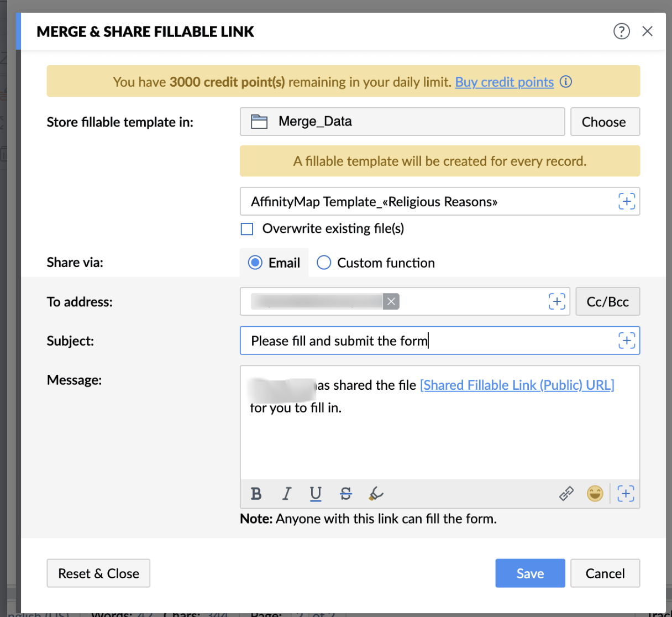Apply italic formatting to message
Image resolution: width=672 pixels, height=617 pixels.
(x=286, y=494)
